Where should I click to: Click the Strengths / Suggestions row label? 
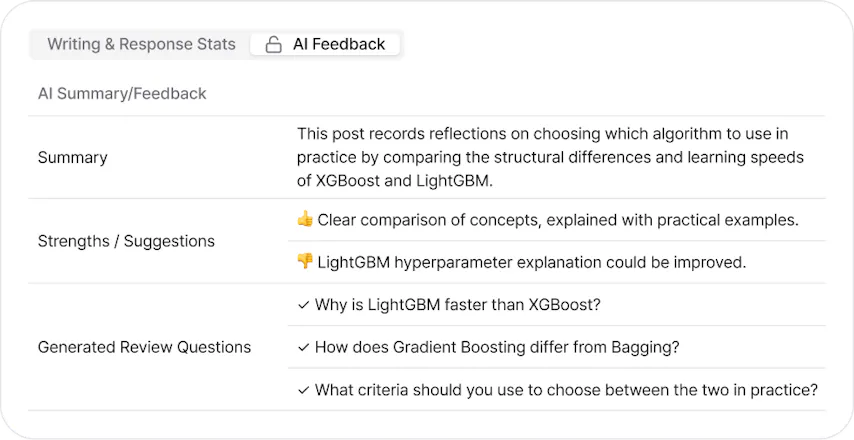(126, 241)
